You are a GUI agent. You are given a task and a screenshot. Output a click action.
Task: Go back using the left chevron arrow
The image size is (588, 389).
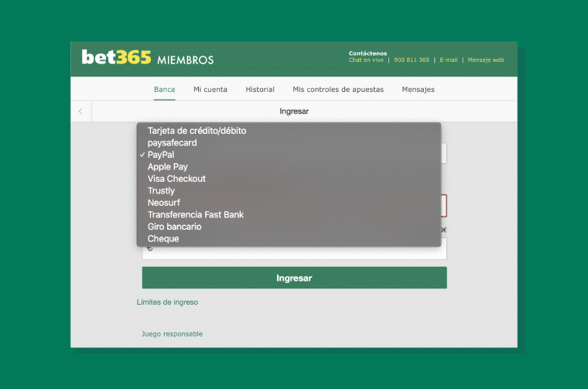point(80,111)
